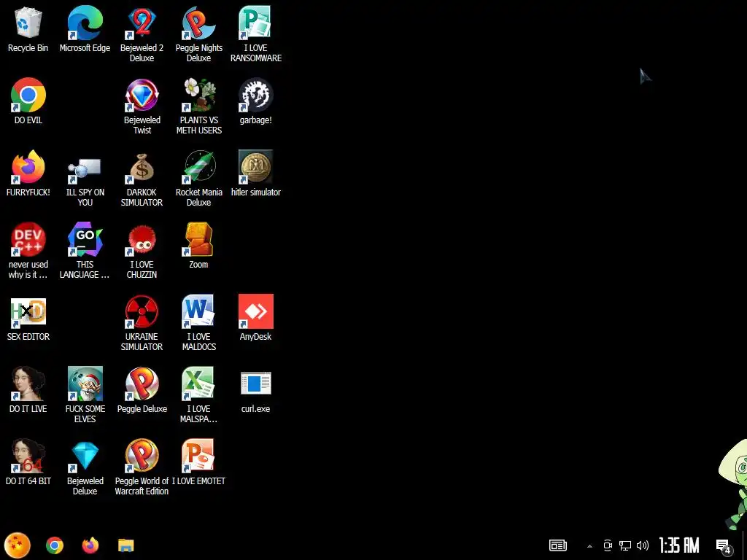Image resolution: width=747 pixels, height=560 pixels.
Task: Open the notification center with 4 notifications
Action: click(x=724, y=547)
